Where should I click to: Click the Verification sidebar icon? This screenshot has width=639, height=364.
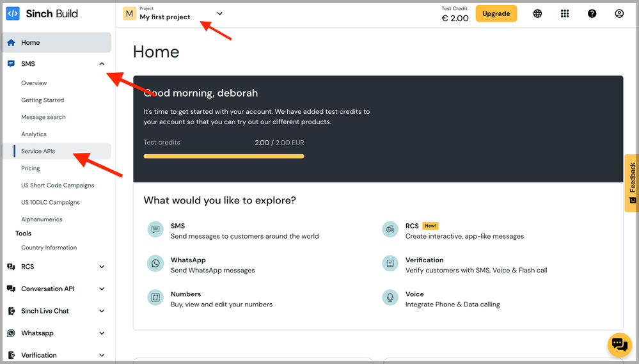[x=11, y=355]
